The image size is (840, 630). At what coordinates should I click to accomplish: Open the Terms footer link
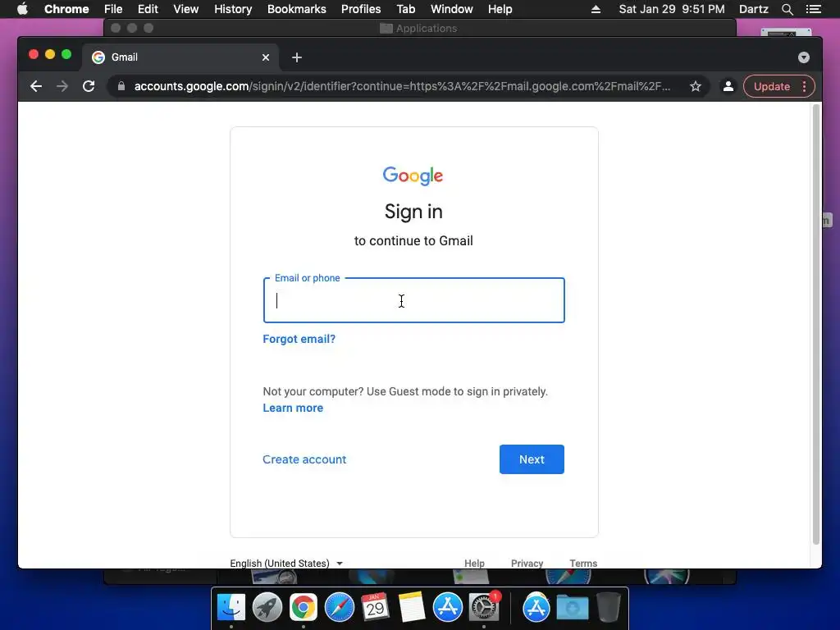coord(583,563)
